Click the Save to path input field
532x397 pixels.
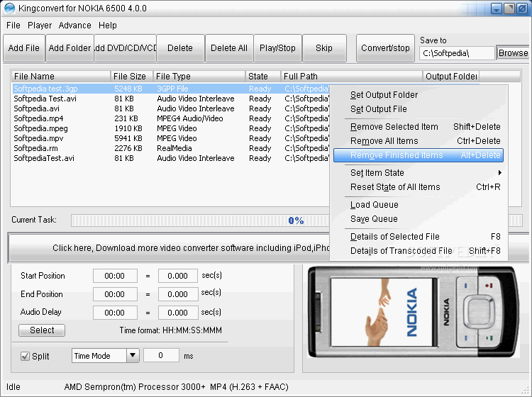pyautogui.click(x=457, y=53)
